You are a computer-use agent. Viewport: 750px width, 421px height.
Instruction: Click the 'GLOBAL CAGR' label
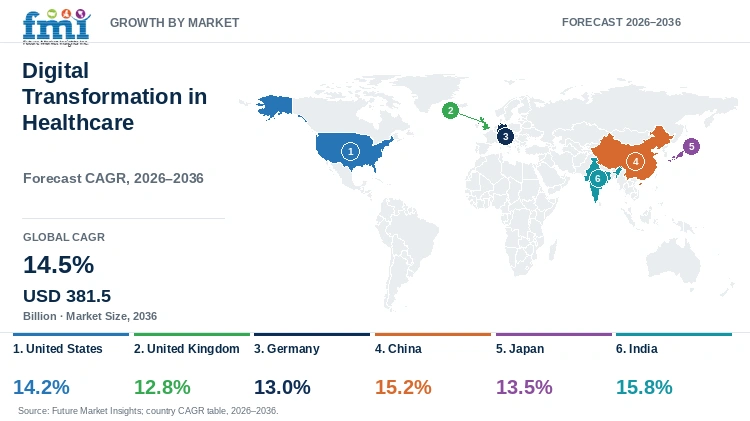coord(64,237)
